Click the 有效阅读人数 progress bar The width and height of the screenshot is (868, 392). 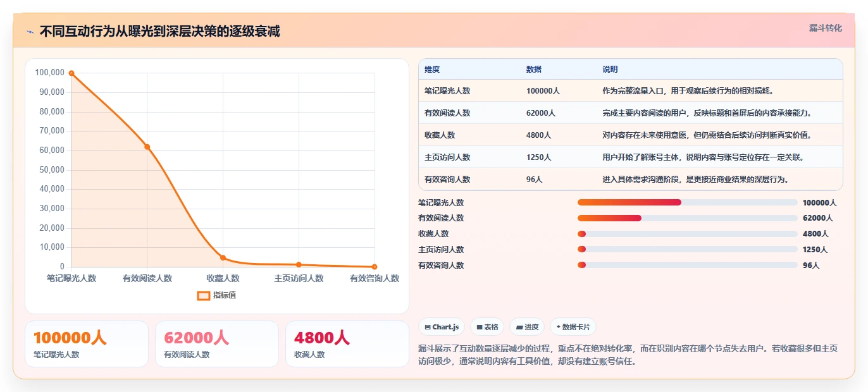click(x=687, y=218)
